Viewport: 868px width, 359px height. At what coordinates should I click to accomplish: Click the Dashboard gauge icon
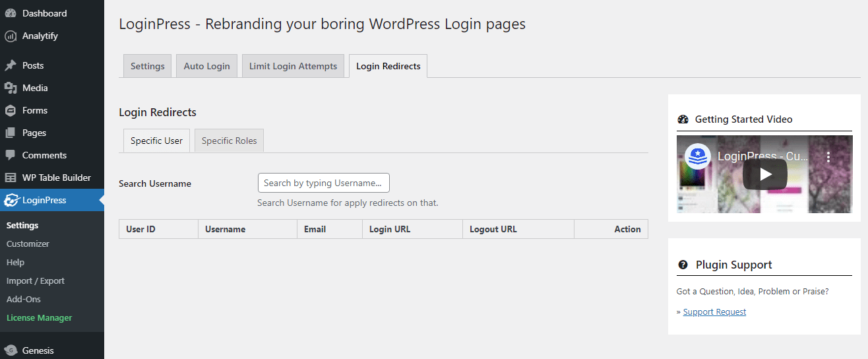coord(11,13)
